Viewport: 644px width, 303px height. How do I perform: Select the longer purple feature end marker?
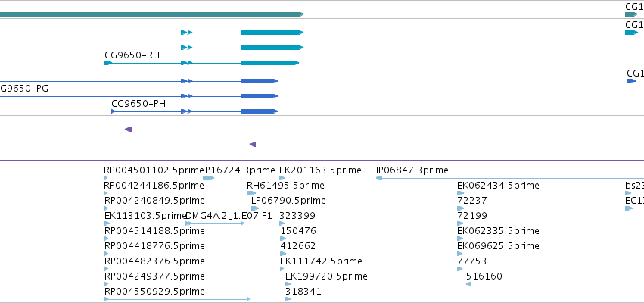[253, 145]
